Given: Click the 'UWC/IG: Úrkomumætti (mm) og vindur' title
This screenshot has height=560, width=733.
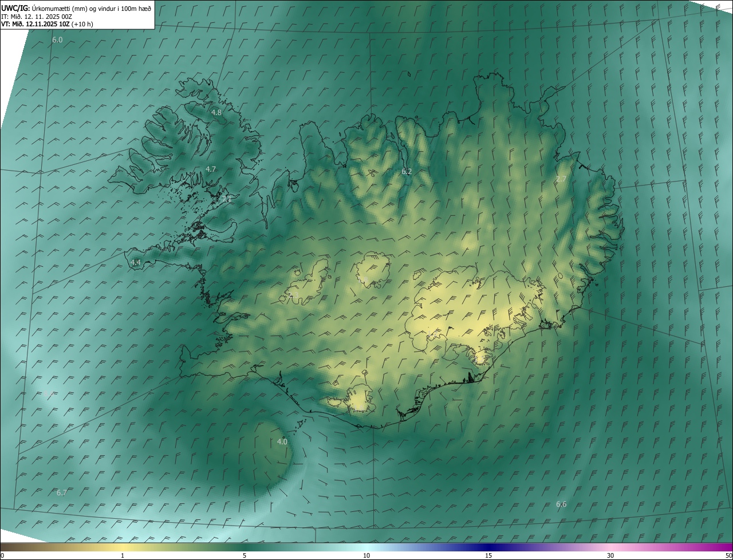Looking at the screenshot, I should coord(76,8).
